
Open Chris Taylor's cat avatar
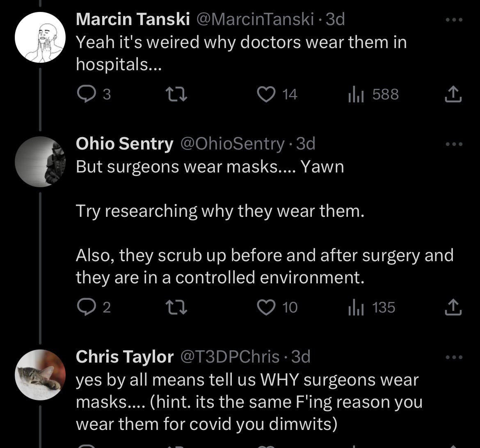coord(40,374)
